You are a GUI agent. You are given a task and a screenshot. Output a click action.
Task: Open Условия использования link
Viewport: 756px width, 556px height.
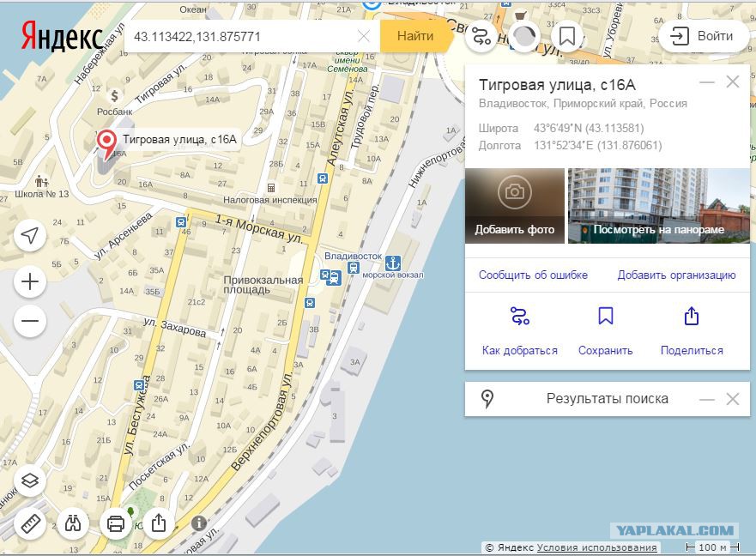(x=596, y=547)
